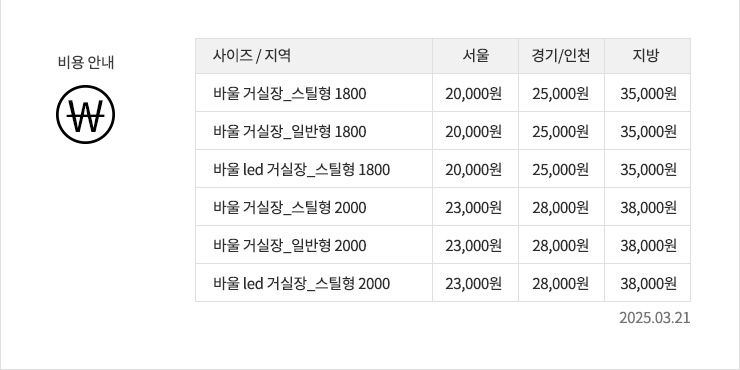Click 지방 price for led 스틸형 1800
This screenshot has height=370, width=740.
click(648, 169)
